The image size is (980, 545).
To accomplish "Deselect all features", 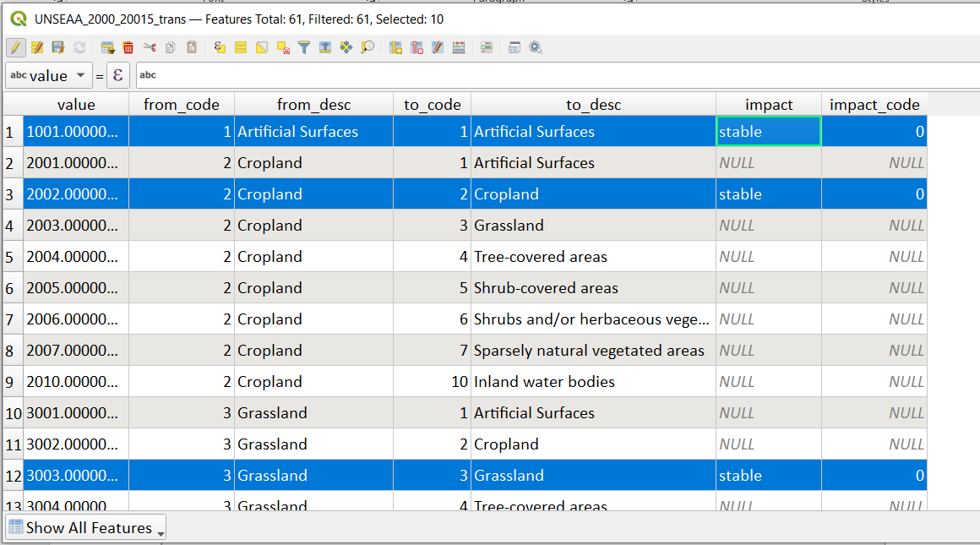I will click(283, 47).
